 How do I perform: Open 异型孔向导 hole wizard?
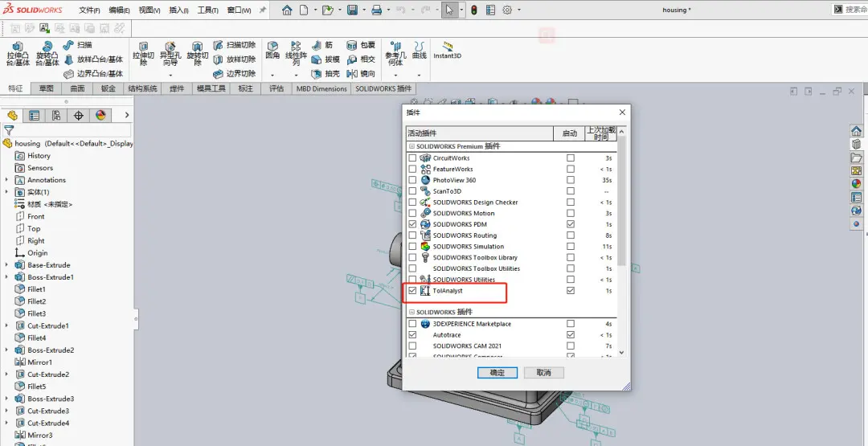click(x=170, y=54)
